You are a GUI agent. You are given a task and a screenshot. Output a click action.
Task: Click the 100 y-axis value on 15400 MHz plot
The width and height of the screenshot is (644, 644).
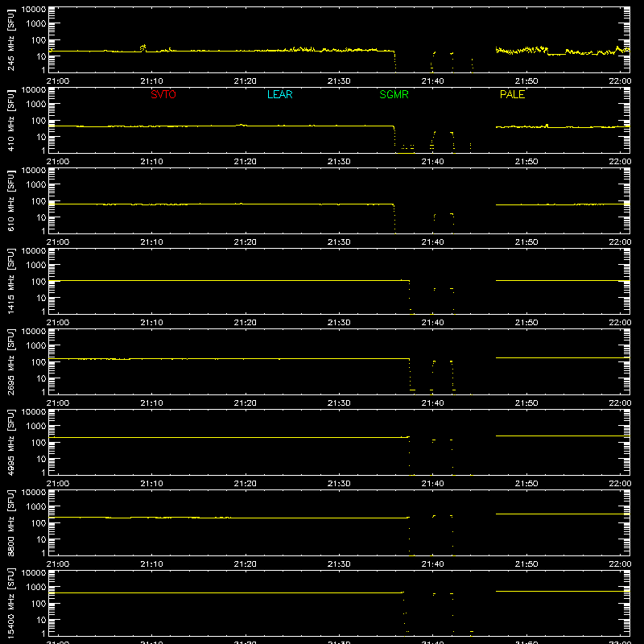[39, 604]
